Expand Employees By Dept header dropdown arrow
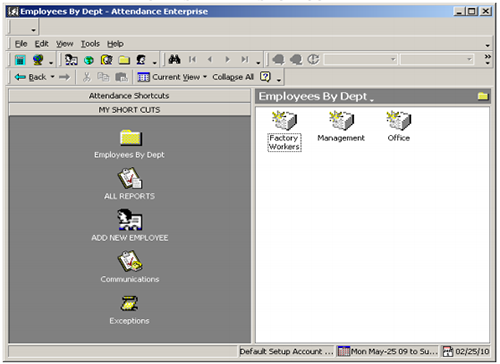500x364 pixels. tap(372, 100)
